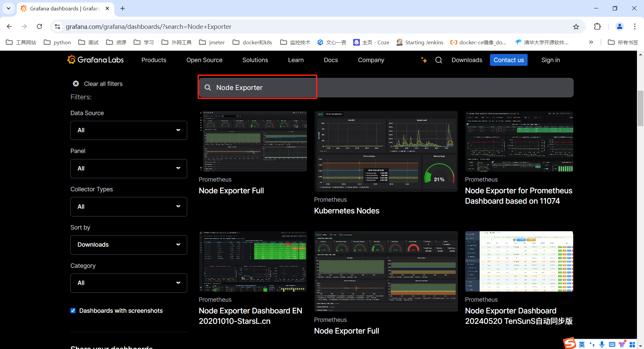The image size is (644, 349).
Task: Open the docker-ce镜像 bookmark
Action: point(478,42)
